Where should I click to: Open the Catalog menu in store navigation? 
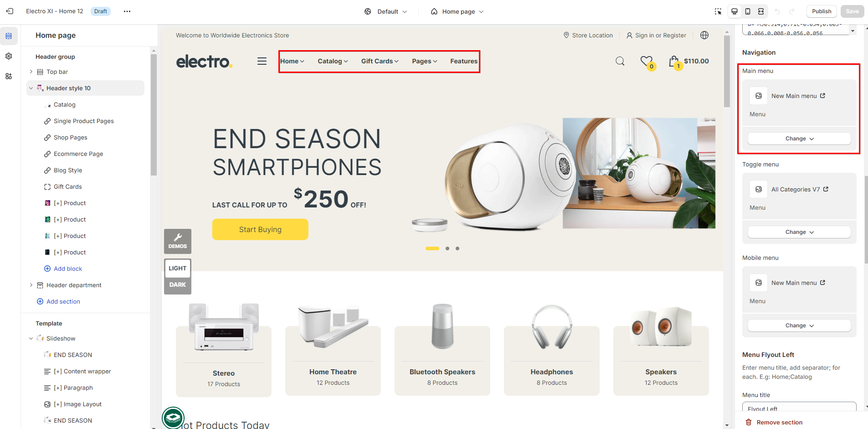tap(333, 61)
